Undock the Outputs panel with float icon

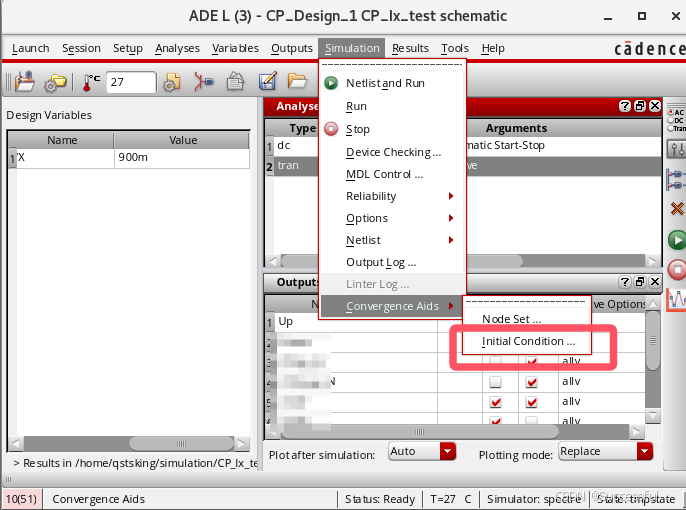640,282
